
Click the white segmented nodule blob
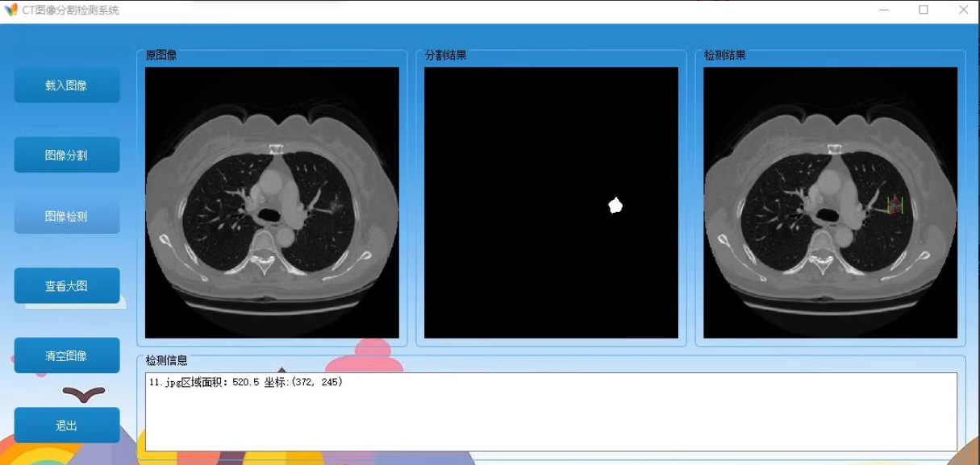coord(615,206)
